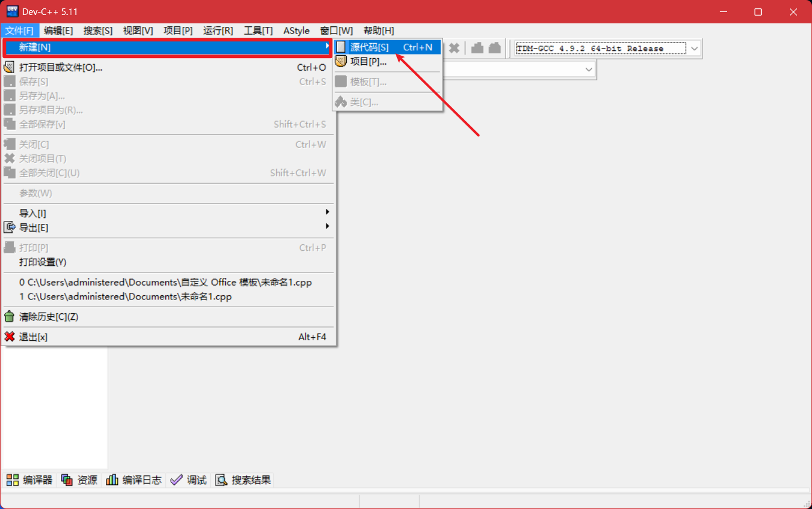This screenshot has width=812, height=509.
Task: Open the 搜索[S] menu
Action: pos(98,31)
